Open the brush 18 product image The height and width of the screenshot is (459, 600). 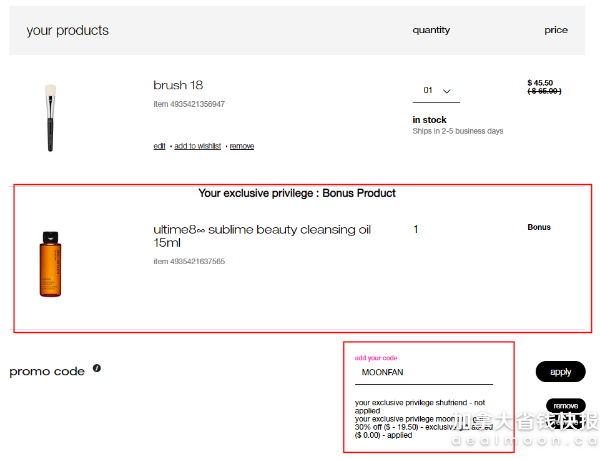coord(51,118)
